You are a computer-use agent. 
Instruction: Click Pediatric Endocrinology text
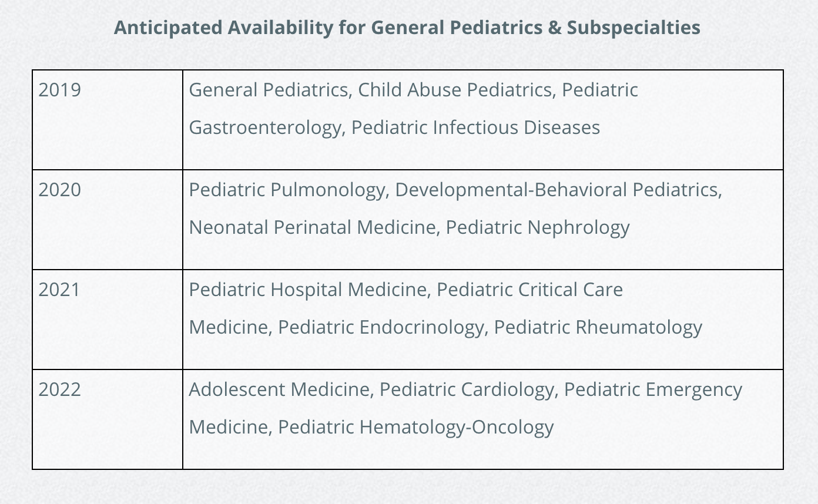381,327
